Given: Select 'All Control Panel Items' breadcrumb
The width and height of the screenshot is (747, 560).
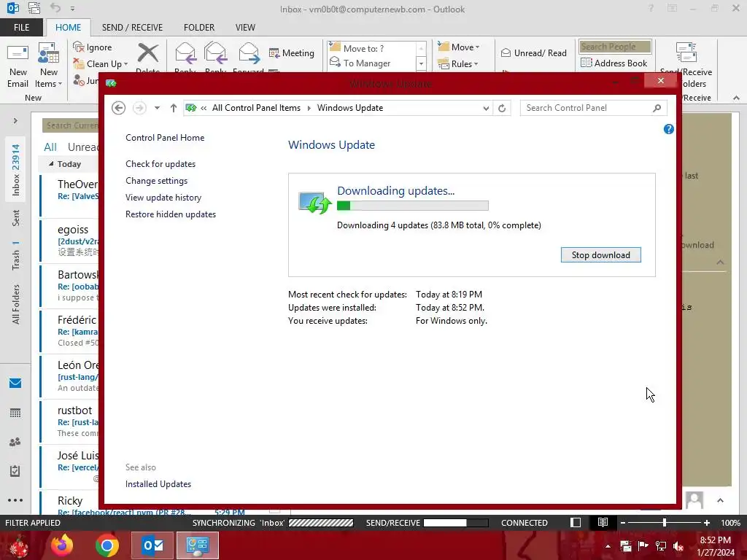Looking at the screenshot, I should 256,108.
